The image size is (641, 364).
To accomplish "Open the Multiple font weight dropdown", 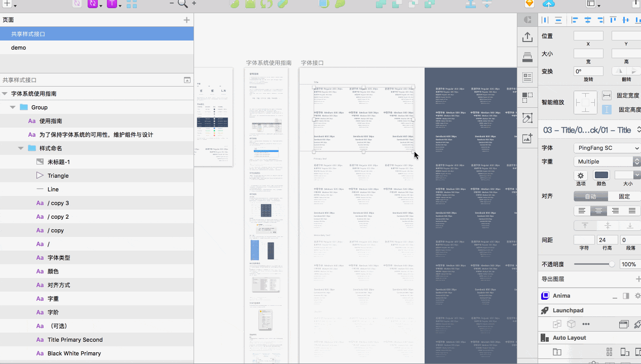I will tap(607, 161).
